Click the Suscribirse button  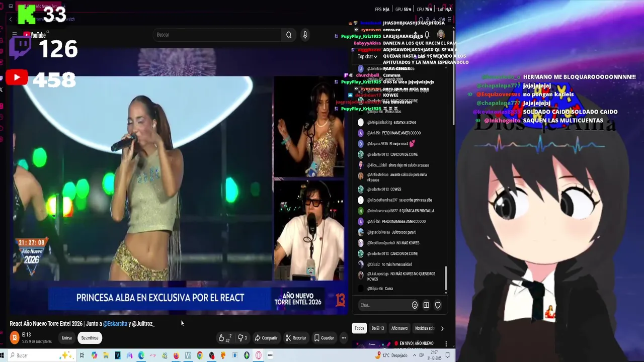[x=90, y=338]
